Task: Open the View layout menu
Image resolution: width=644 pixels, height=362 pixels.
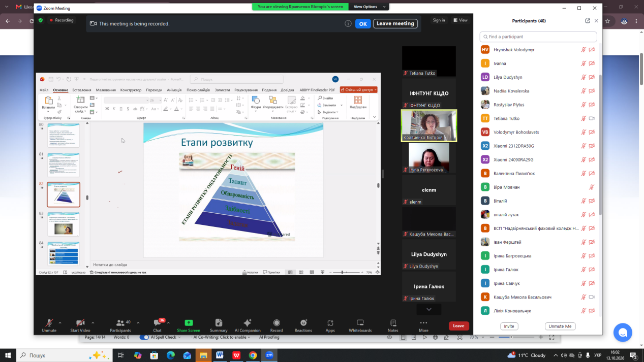Action: [460, 20]
